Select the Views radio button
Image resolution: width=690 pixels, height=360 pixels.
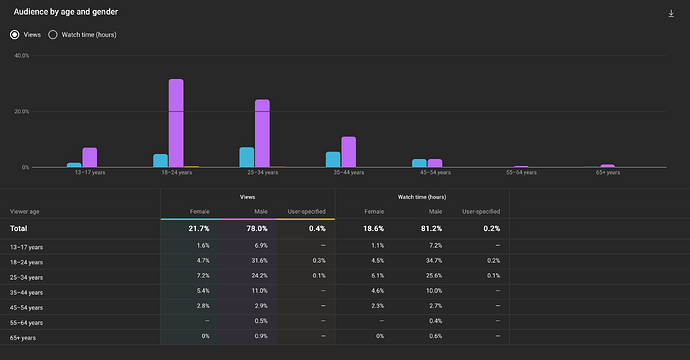[15, 35]
